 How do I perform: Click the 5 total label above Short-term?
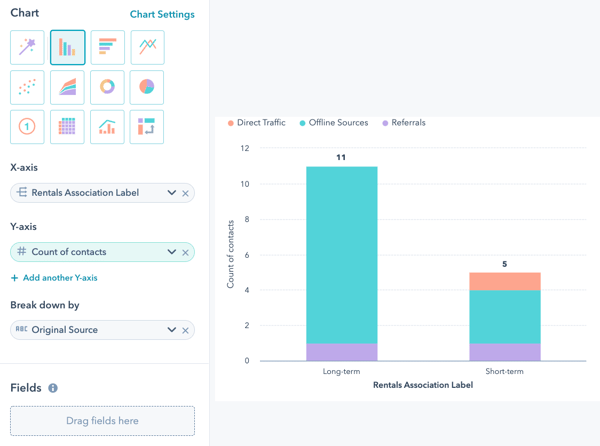[x=505, y=264]
